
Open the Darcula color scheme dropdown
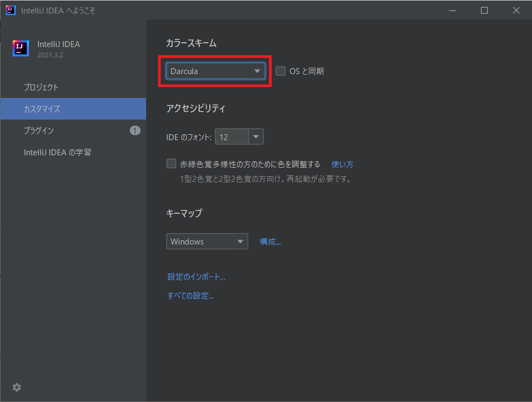(x=215, y=71)
